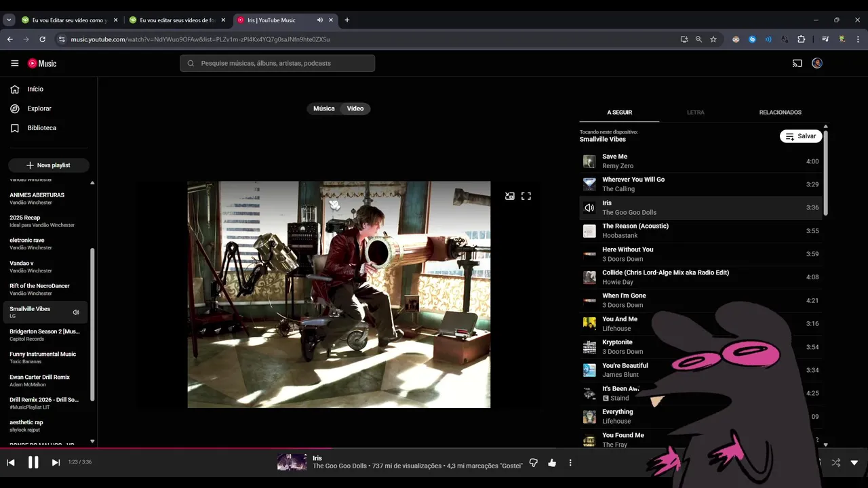This screenshot has width=868, height=488.
Task: Open Smallville Vibes playlist in sidebar
Action: 45,312
